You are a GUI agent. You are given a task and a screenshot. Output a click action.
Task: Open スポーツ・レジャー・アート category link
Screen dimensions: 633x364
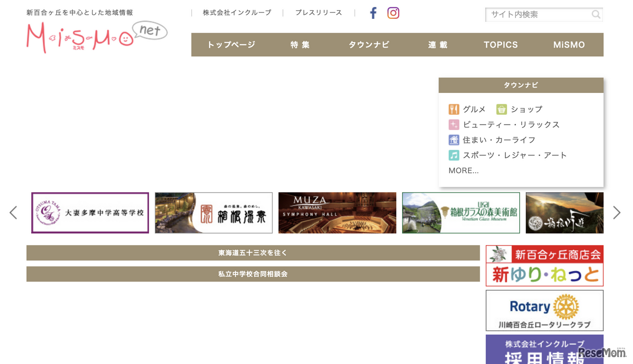click(x=515, y=155)
